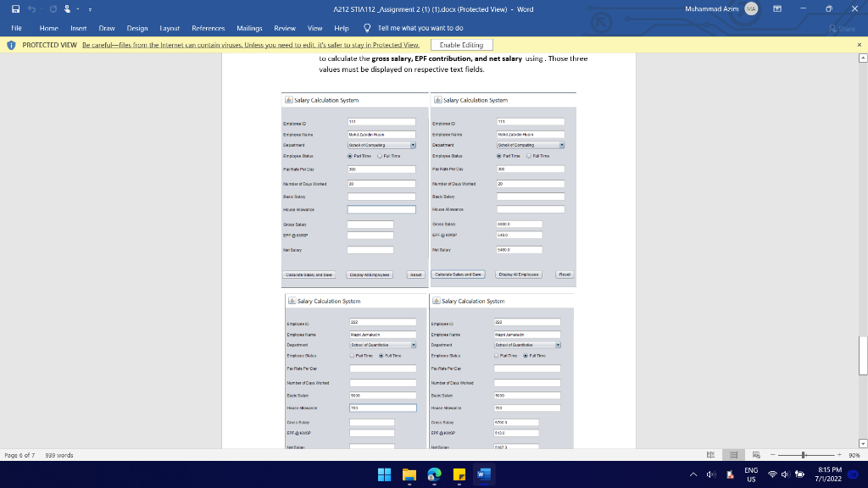Click the Word taskbar icon

[x=484, y=474]
